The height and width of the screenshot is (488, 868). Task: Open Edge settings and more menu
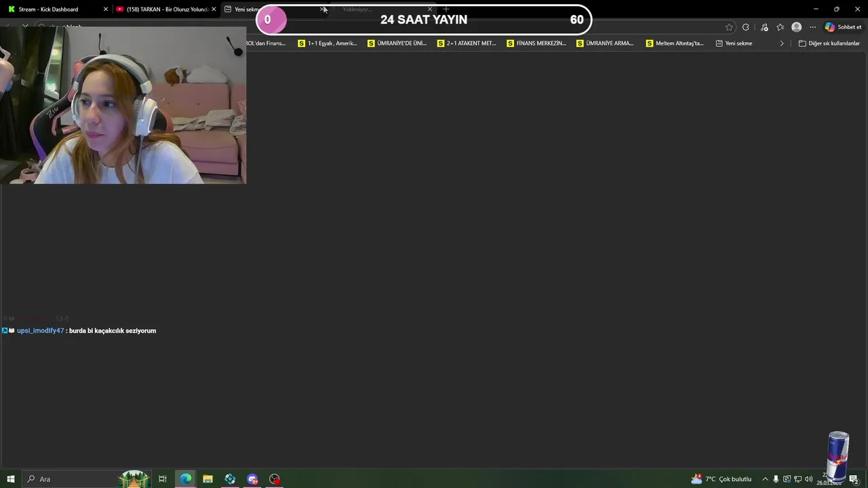(812, 27)
